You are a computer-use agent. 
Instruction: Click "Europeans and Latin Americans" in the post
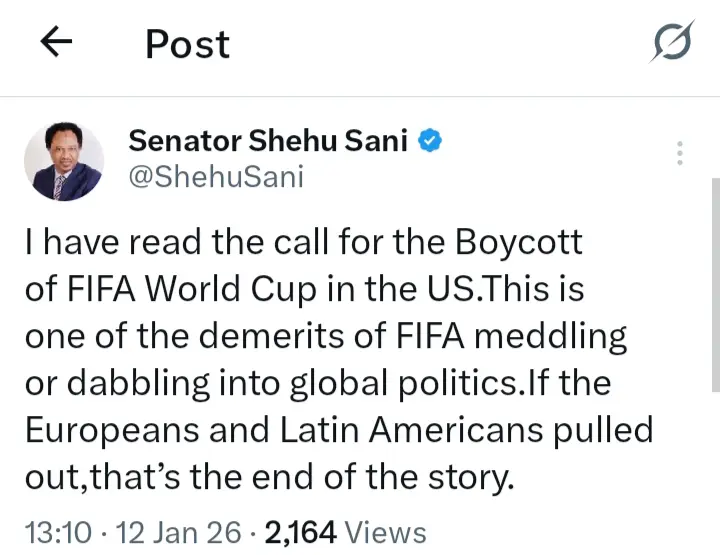click(282, 431)
